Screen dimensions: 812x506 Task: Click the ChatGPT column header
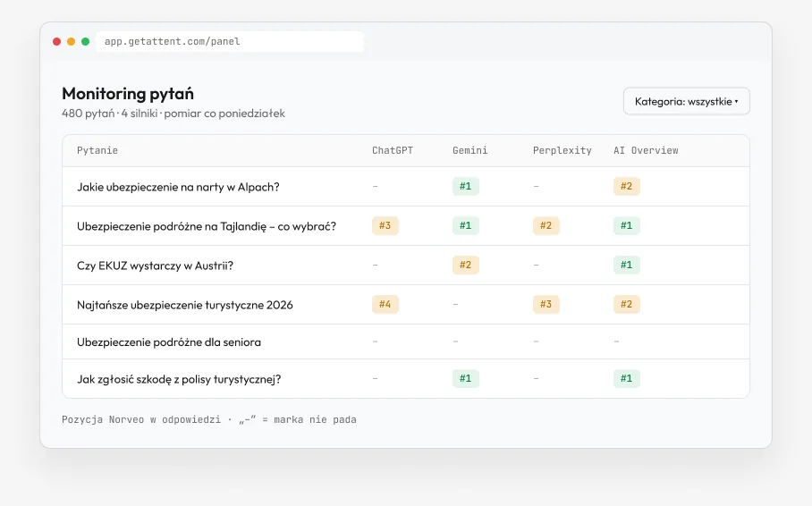pyautogui.click(x=393, y=151)
